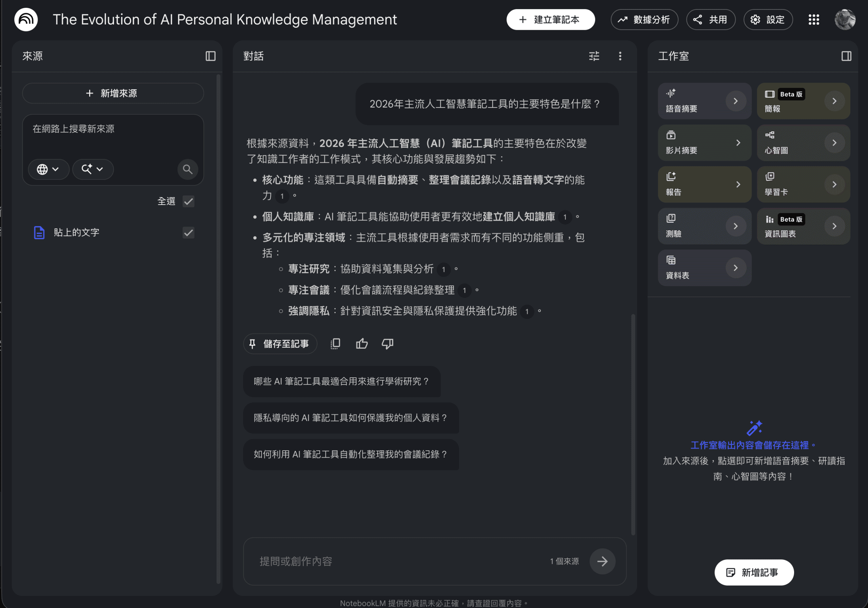The width and height of the screenshot is (868, 608).
Task: Select suggestion about 學術研究 tools
Action: pos(341,381)
